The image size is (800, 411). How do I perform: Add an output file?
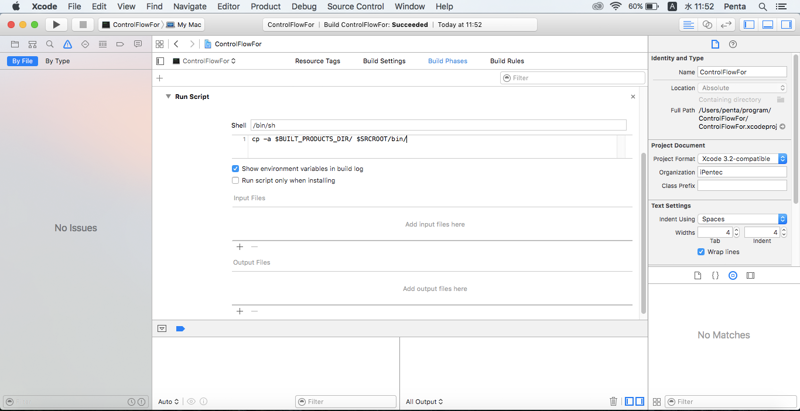tap(239, 311)
